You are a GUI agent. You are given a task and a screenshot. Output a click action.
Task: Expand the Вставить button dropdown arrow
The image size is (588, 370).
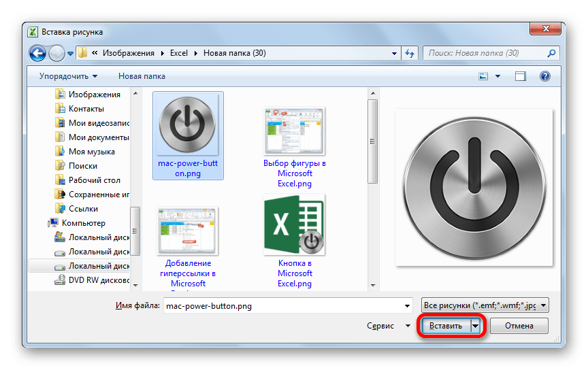click(x=476, y=326)
